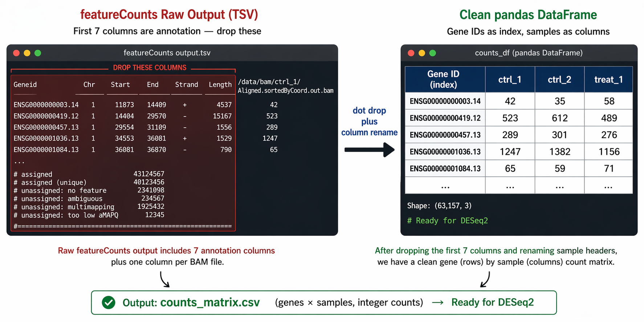The height and width of the screenshot is (322, 644).
Task: Click the ctrl_2 column header
Action: (x=559, y=79)
